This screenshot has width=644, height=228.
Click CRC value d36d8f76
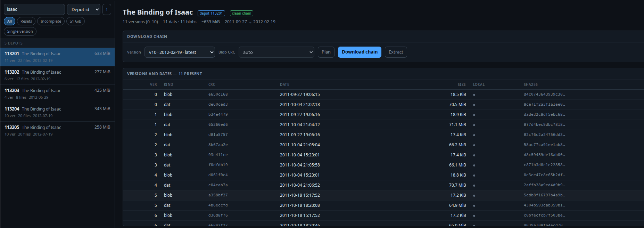218,215
